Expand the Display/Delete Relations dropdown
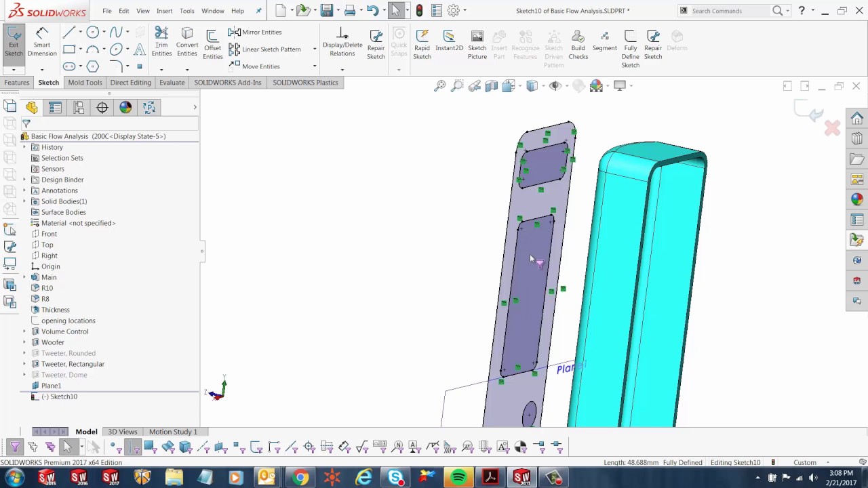 [x=342, y=69]
